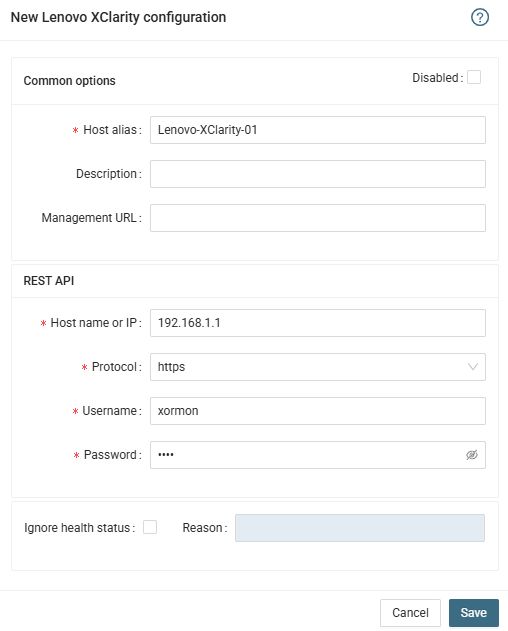Click the Description label
Screen dimensions: 508x631
coord(109,174)
